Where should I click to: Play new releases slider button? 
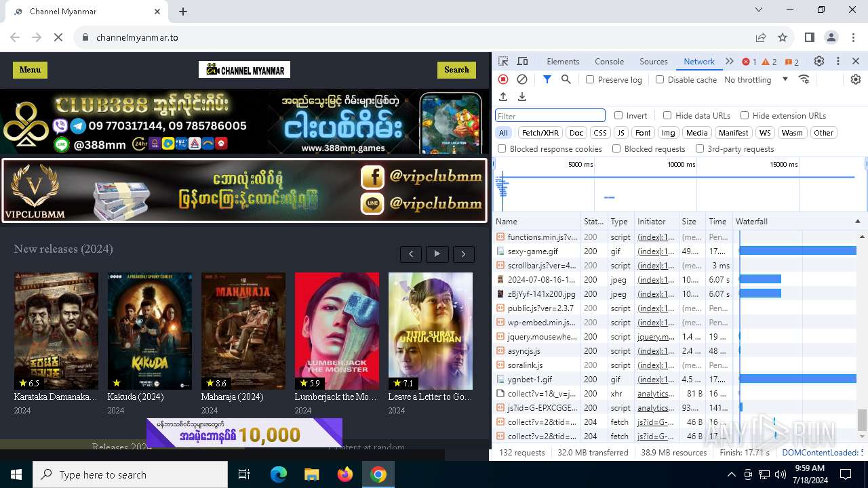click(437, 254)
